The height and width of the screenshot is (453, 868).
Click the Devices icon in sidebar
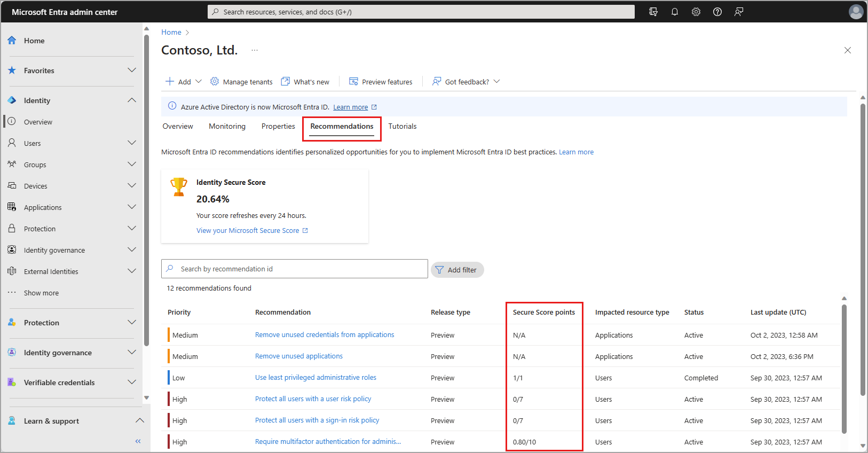(x=12, y=185)
